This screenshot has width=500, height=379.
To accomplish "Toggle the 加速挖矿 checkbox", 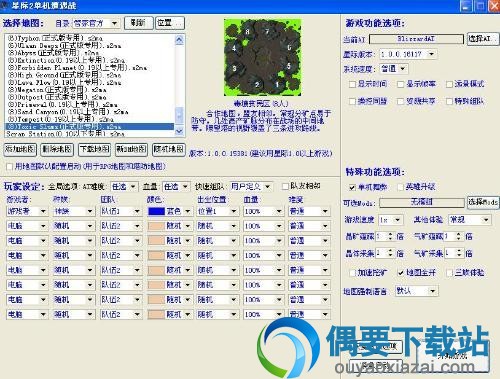I will [352, 273].
